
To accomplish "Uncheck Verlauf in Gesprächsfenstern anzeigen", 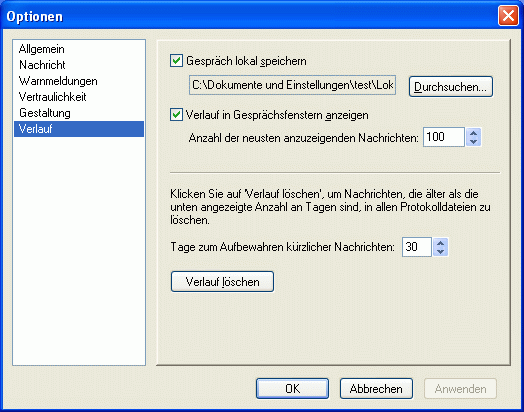I will coord(176,115).
